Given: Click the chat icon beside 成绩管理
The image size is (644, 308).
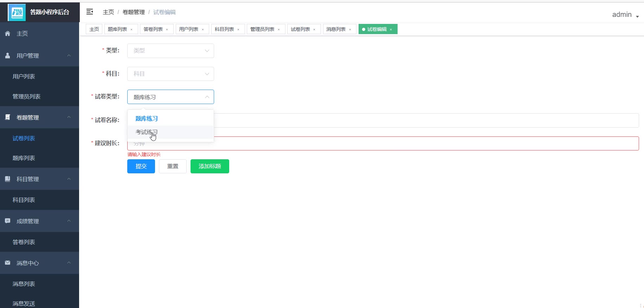Looking at the screenshot, I should 7,221.
